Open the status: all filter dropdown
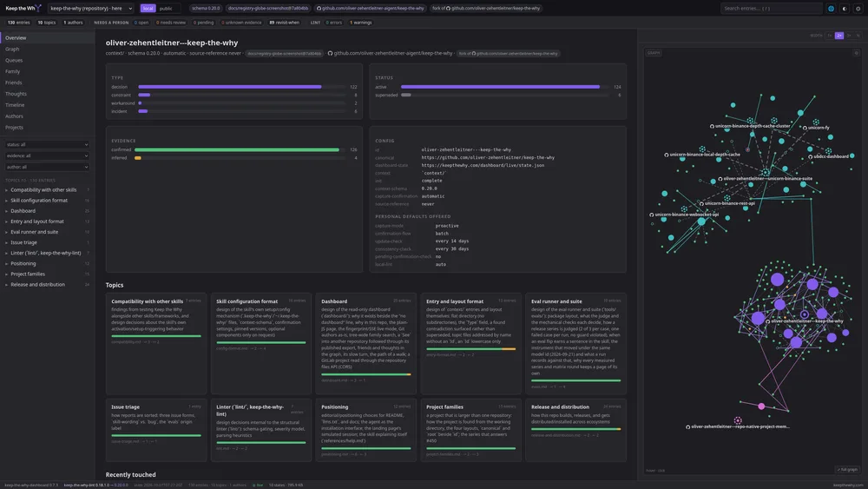This screenshot has height=489, width=868. [x=47, y=144]
